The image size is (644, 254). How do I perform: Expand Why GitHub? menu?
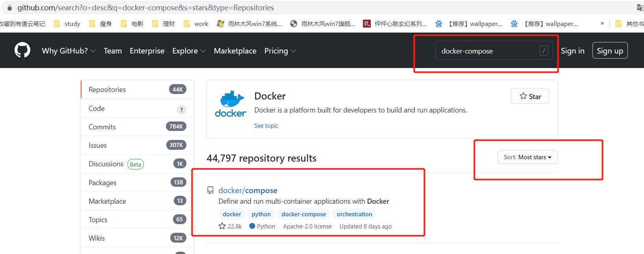[69, 51]
